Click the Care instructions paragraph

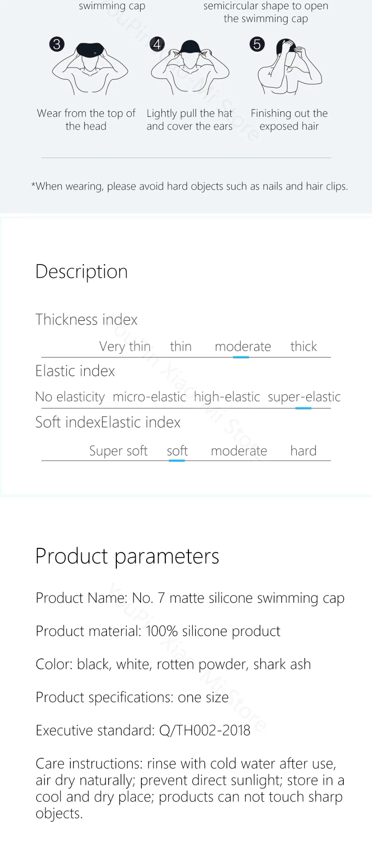[x=190, y=788]
